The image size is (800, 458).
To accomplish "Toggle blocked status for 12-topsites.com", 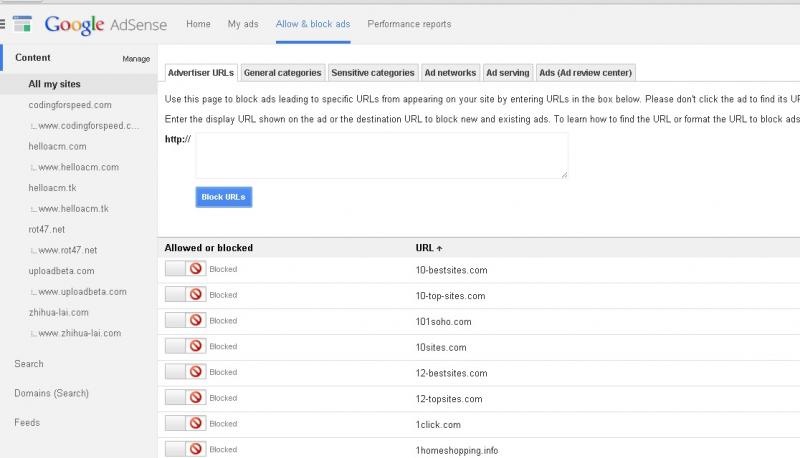I will [x=185, y=397].
